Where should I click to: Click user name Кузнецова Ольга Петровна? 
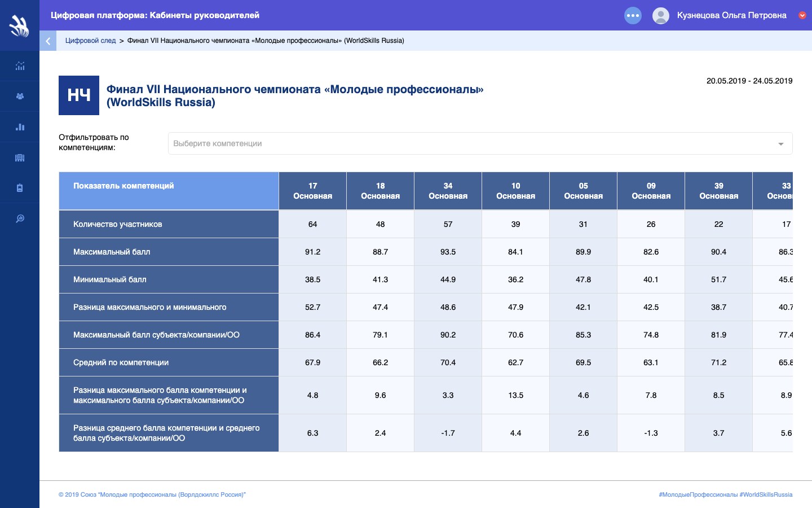click(731, 15)
